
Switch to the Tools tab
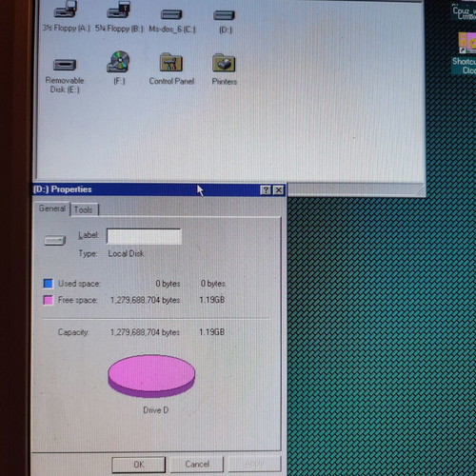[84, 209]
